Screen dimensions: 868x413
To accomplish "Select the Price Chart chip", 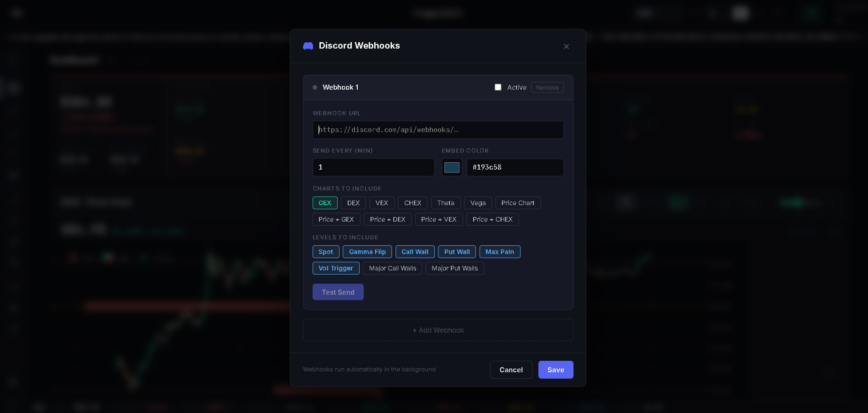I will (518, 203).
